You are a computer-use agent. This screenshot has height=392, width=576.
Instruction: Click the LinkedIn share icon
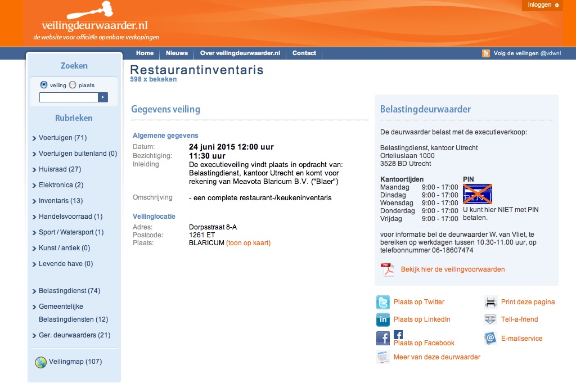(382, 320)
